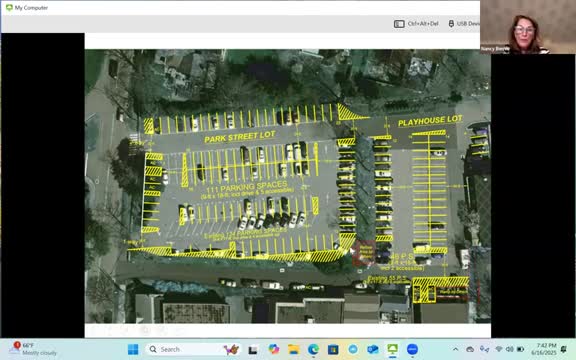Click the PARK STREET LOT label
Image resolution: width=576 pixels, height=360 pixels.
[240, 137]
